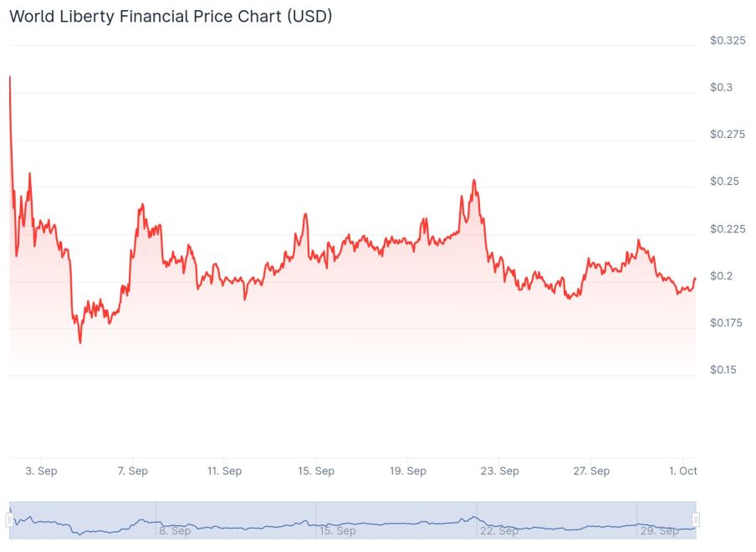This screenshot has height=552, width=756.
Task: Click the $0.2 y-axis price label
Action: pos(721,276)
